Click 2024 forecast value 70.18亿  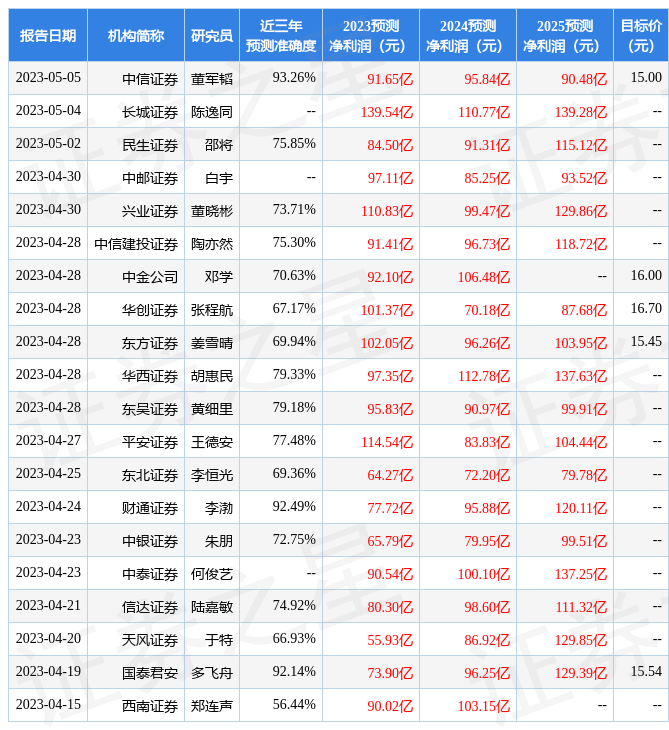tap(487, 310)
